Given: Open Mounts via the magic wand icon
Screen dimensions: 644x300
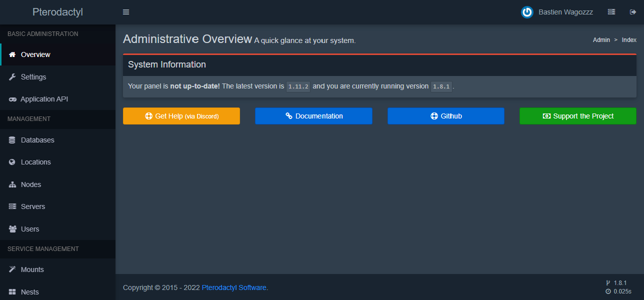Looking at the screenshot, I should (12, 269).
